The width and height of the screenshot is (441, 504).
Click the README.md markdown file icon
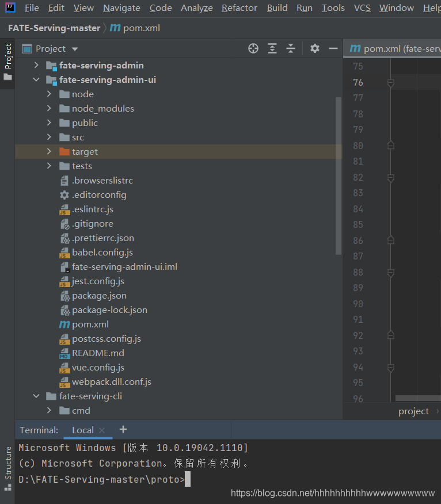64,353
